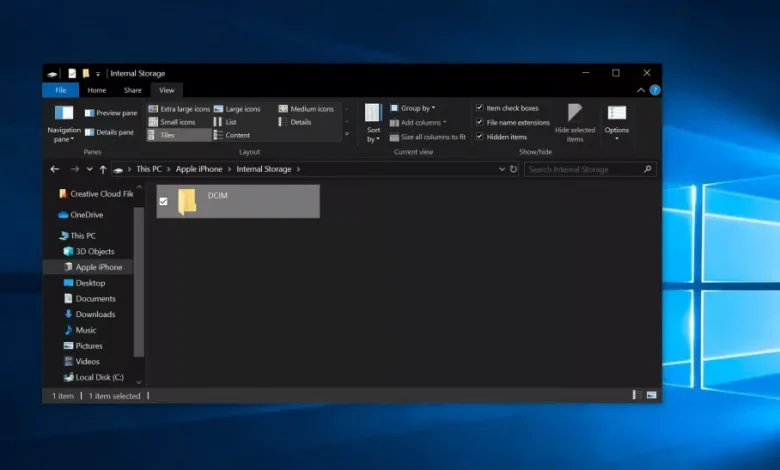Click the Search Internal Storage field
780x470 pixels.
pos(590,169)
